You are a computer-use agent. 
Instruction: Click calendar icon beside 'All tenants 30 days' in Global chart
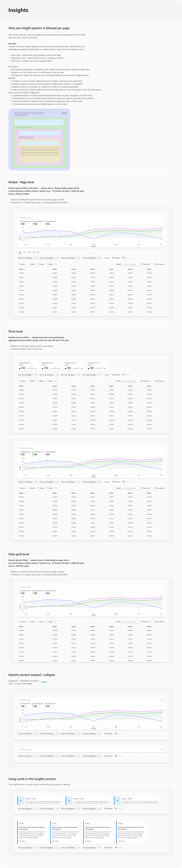pos(20,218)
